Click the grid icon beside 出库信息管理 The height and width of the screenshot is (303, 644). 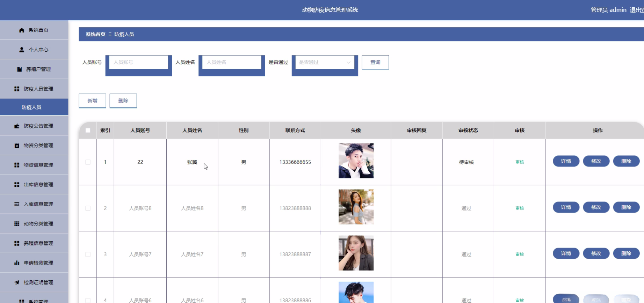coord(17,185)
